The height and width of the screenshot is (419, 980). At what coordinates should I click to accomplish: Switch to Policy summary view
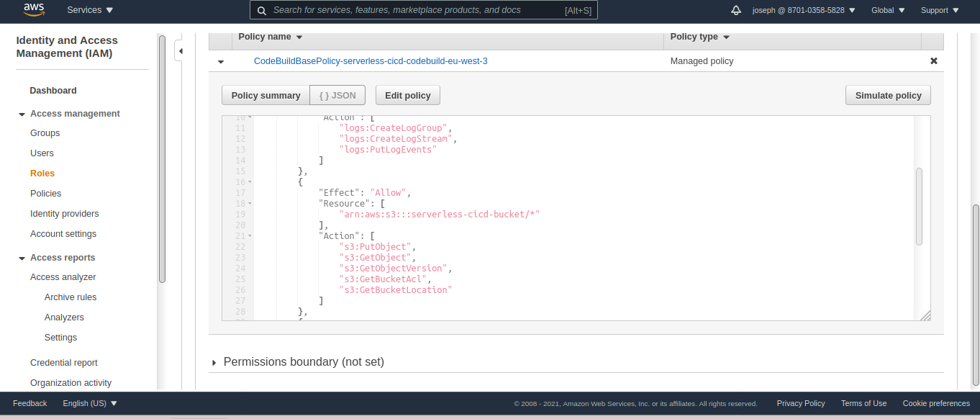tap(266, 96)
